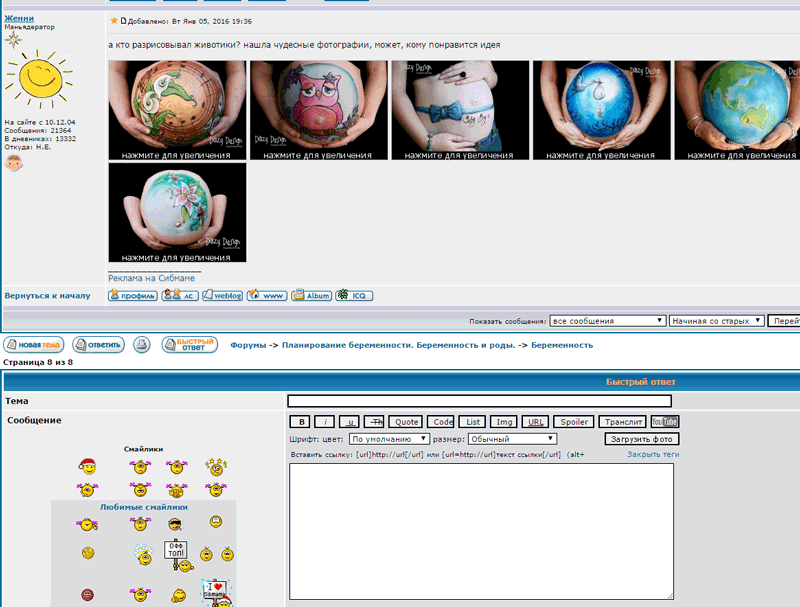Open the Беременность breadcrumb link

[562, 345]
